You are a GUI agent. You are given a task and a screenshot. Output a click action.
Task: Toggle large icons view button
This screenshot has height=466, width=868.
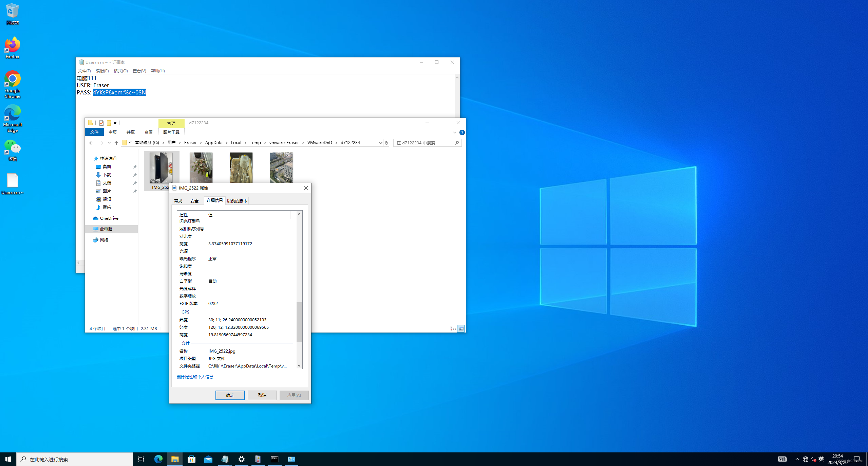461,328
